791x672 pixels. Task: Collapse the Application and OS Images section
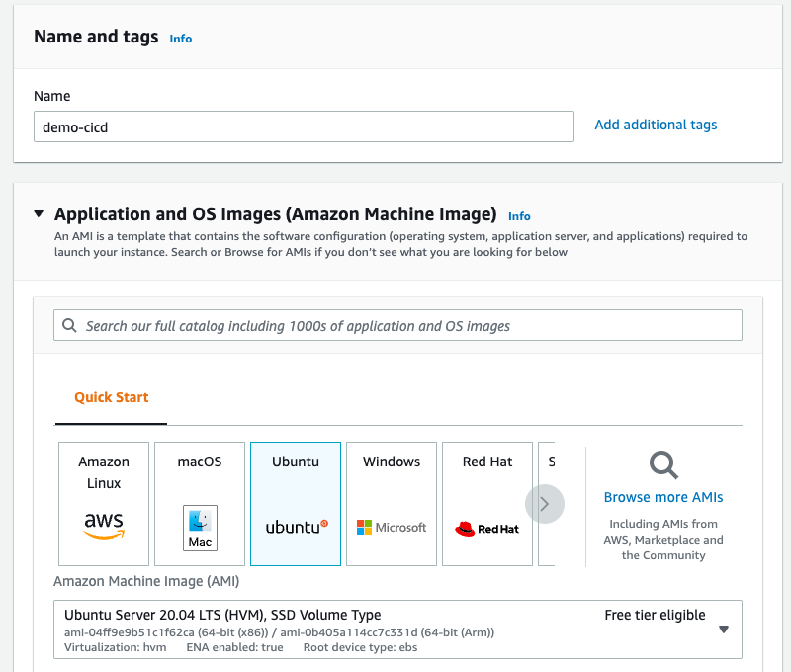(39, 214)
